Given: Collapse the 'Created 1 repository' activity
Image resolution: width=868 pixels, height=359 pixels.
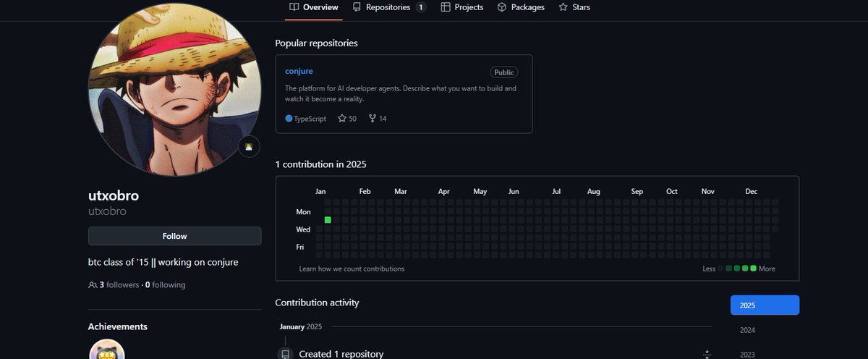Looking at the screenshot, I should (x=707, y=354).
